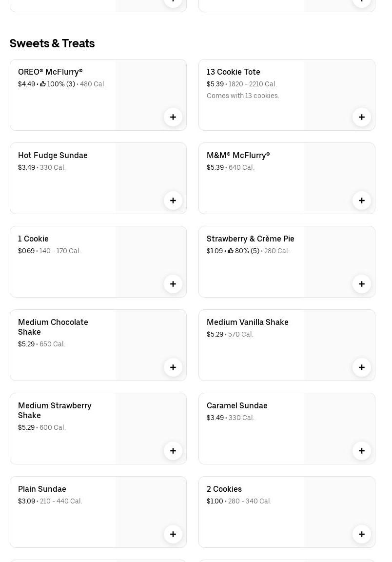Add Medium Vanilla Shake plus button

click(x=362, y=367)
